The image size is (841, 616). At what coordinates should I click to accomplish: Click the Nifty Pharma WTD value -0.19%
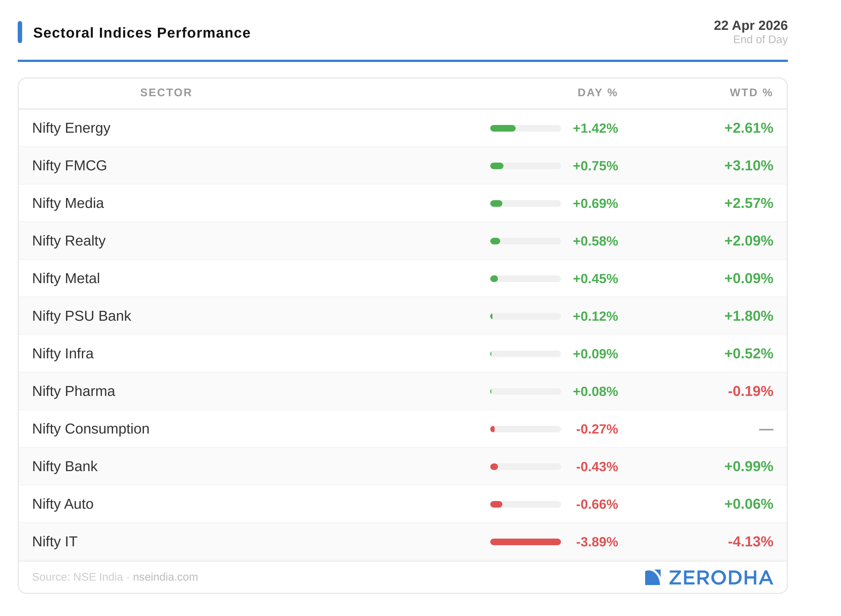pos(750,391)
